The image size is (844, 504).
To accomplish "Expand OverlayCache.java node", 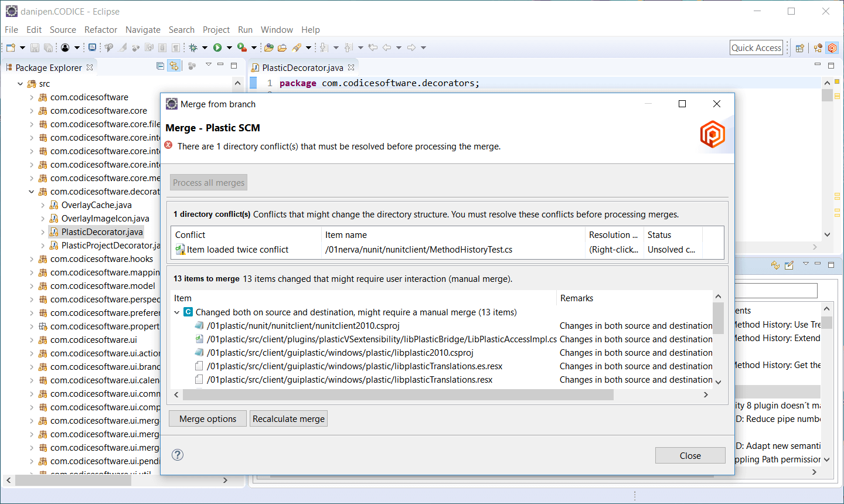I will [x=43, y=205].
